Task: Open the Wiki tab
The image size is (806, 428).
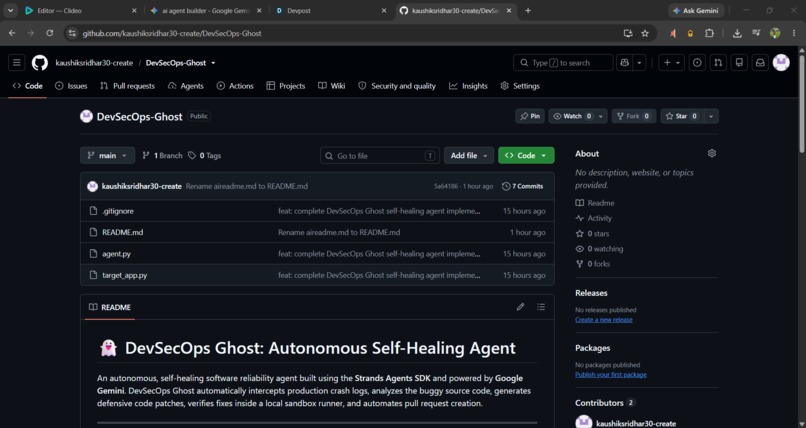Action: [332, 86]
